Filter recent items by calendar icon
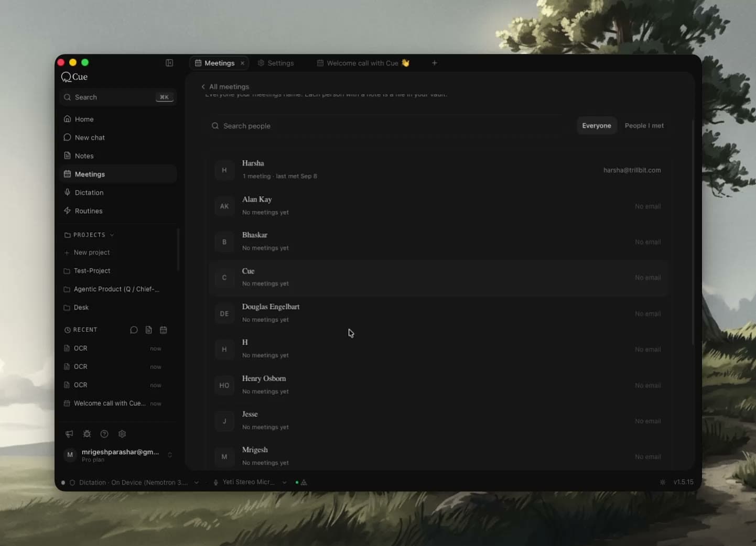 coord(164,330)
